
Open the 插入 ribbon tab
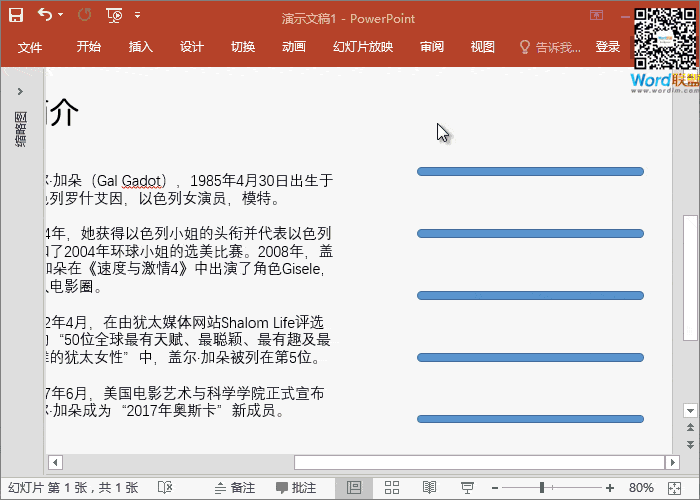pyautogui.click(x=141, y=47)
